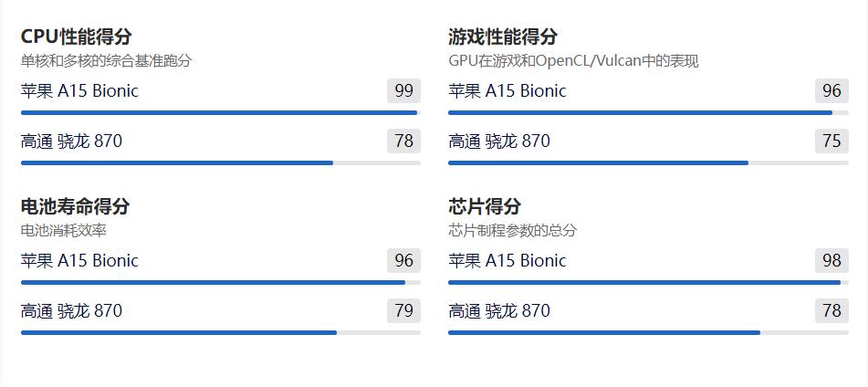
Task: Click the 骁龙 870 battery score 79 badge
Action: tap(403, 310)
